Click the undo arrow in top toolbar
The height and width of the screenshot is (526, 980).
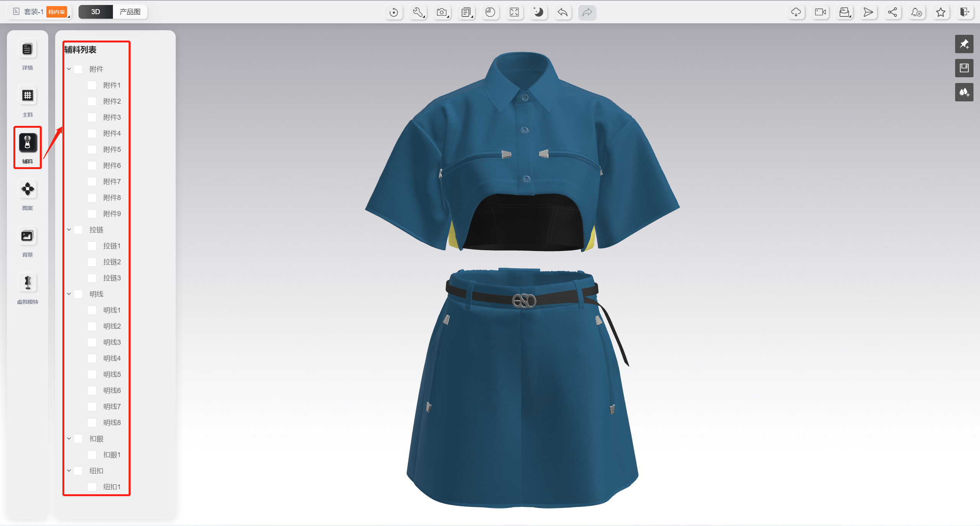(x=562, y=12)
